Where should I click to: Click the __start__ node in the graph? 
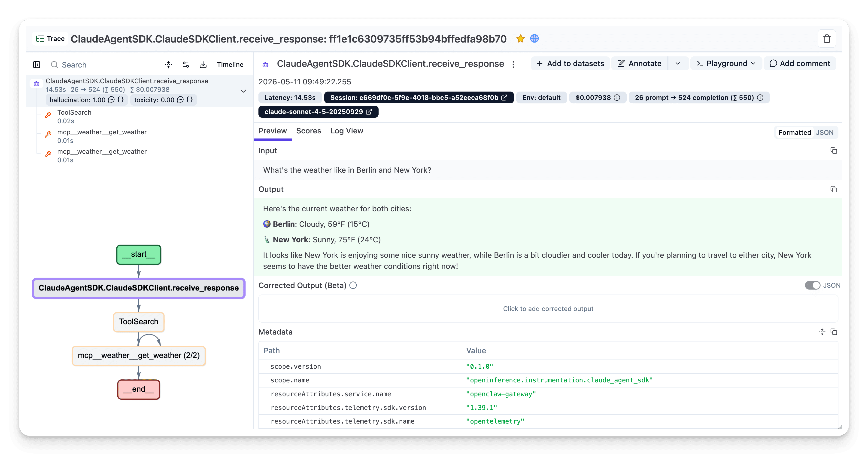click(x=139, y=254)
